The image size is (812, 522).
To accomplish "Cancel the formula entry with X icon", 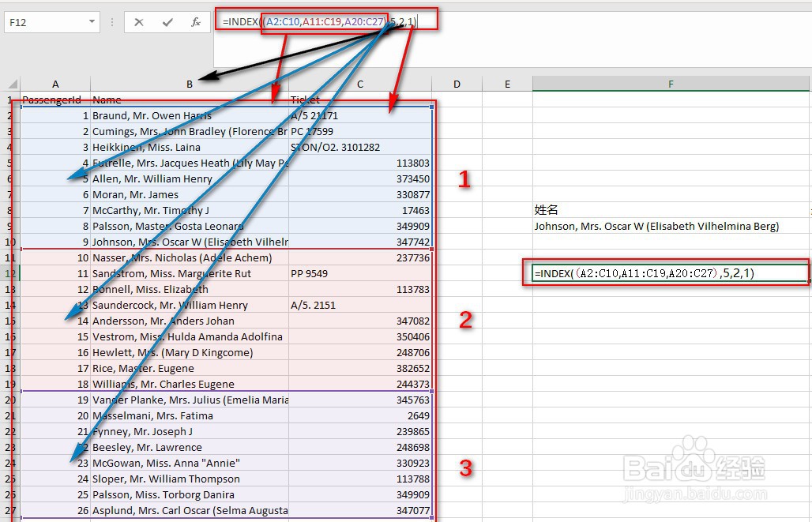I will pyautogui.click(x=139, y=22).
